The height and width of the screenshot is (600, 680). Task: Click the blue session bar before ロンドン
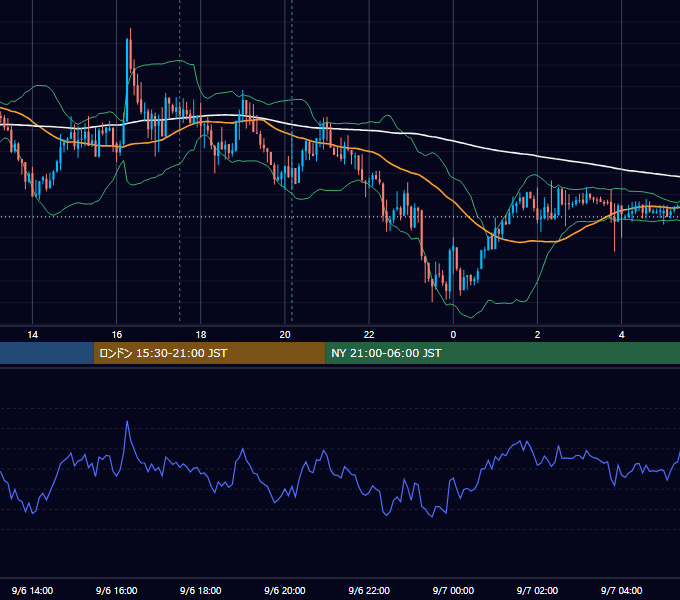tap(47, 353)
